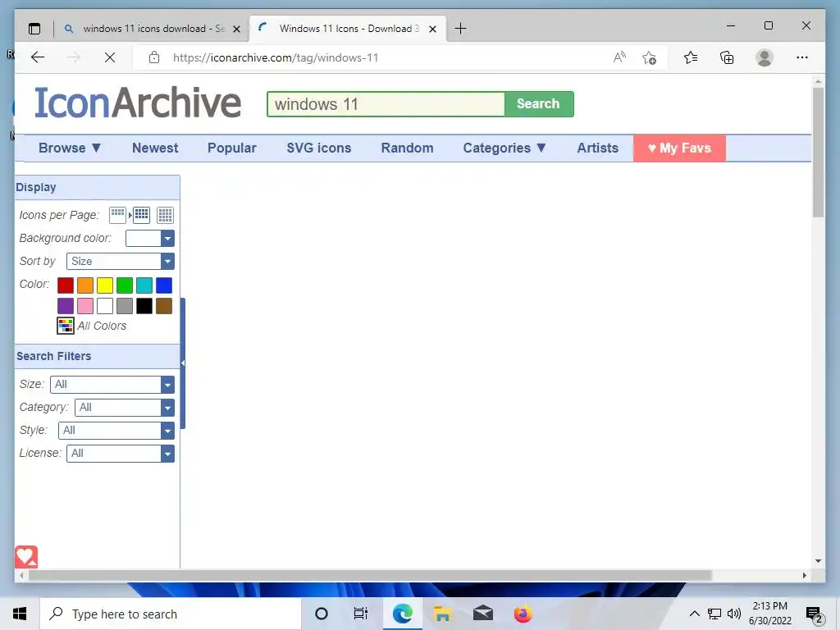The width and height of the screenshot is (840, 630).
Task: Expand the Browse menu
Action: pyautogui.click(x=70, y=148)
